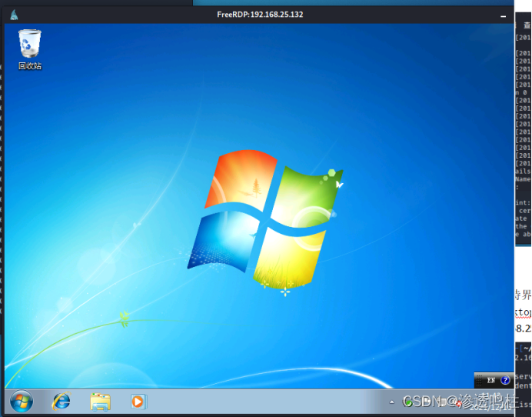Viewport: 532px width, 417px height.
Task: Open the Recycle Bin (回收站) desktop icon
Action: tap(30, 49)
